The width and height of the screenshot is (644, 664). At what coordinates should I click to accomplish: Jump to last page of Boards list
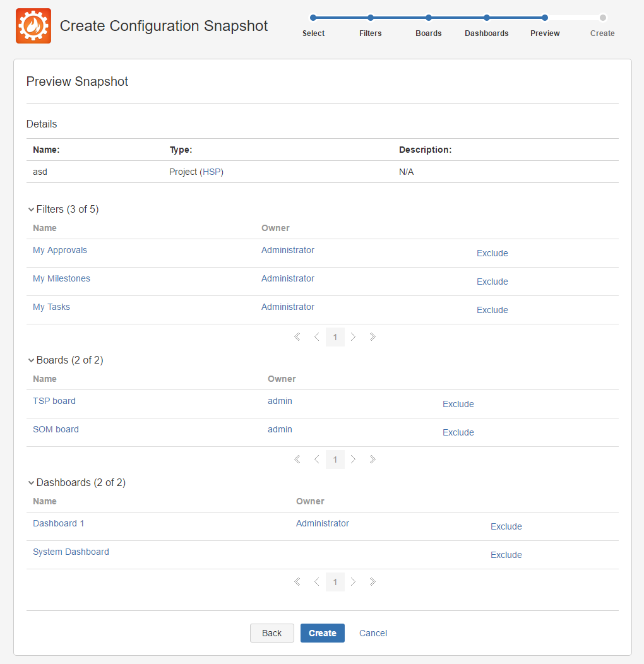click(x=373, y=459)
